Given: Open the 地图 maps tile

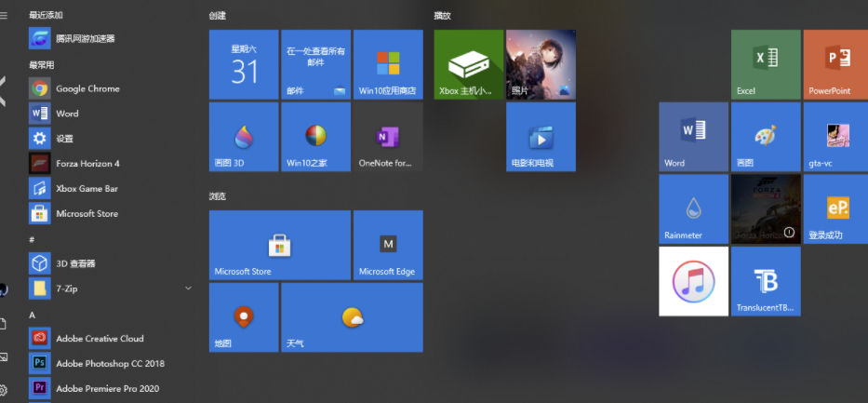Looking at the screenshot, I should (x=244, y=317).
